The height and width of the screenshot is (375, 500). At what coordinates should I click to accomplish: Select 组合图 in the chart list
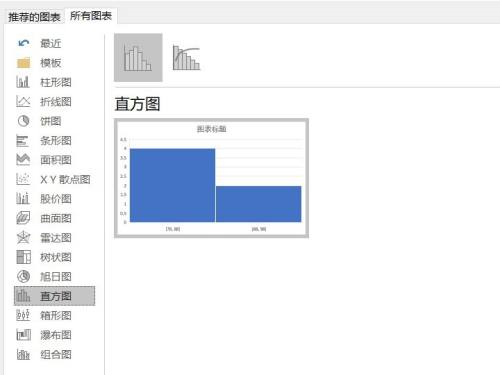(44, 354)
